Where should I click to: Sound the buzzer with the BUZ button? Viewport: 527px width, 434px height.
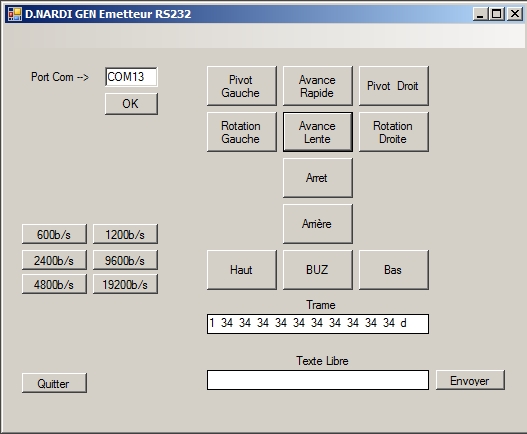(x=318, y=270)
